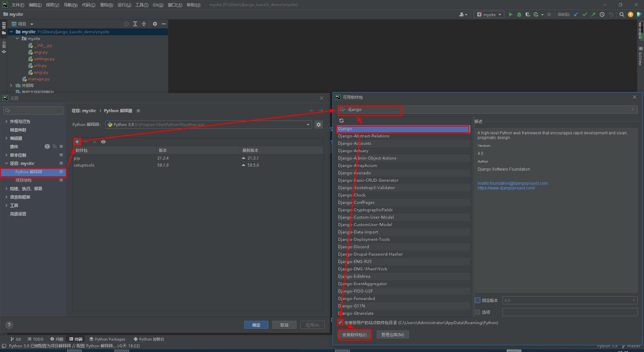This screenshot has width=644, height=352.
Task: Open settings.py in the project tree
Action: point(44,59)
